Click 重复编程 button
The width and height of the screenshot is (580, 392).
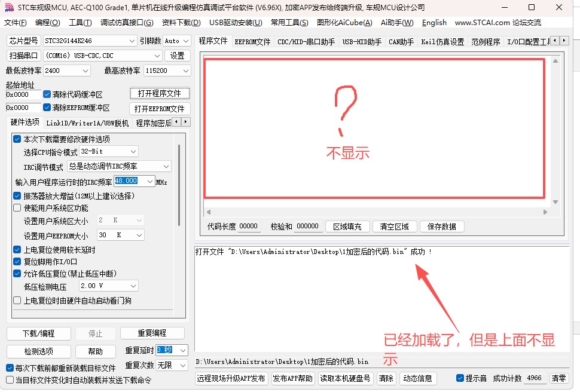[152, 333]
